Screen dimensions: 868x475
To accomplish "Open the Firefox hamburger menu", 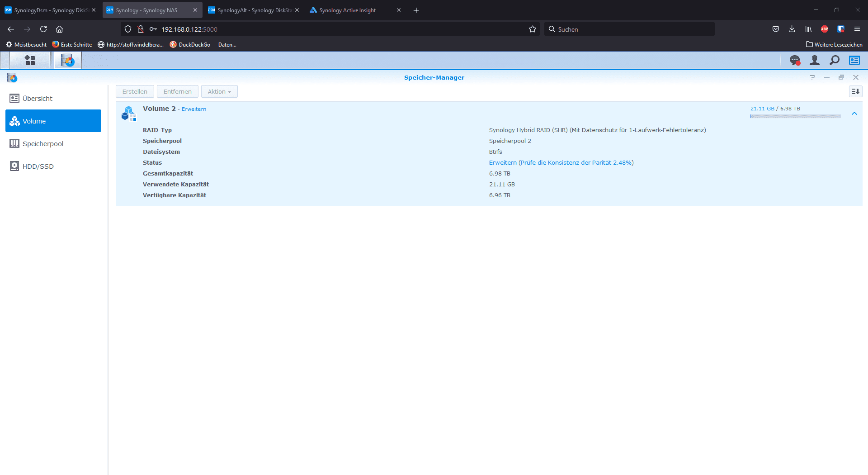I will coord(857,29).
